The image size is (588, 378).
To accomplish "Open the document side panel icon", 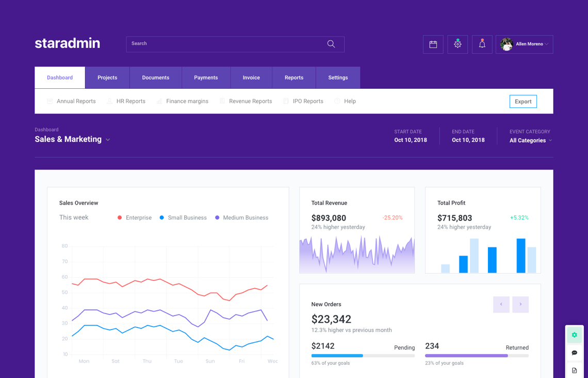I will pyautogui.click(x=574, y=370).
